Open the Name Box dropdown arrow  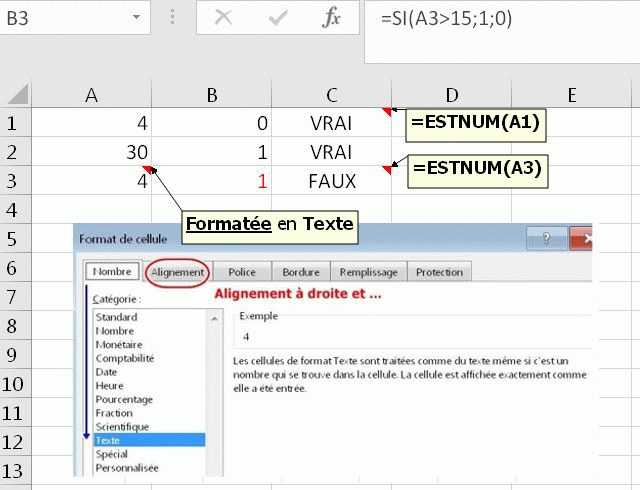[136, 18]
